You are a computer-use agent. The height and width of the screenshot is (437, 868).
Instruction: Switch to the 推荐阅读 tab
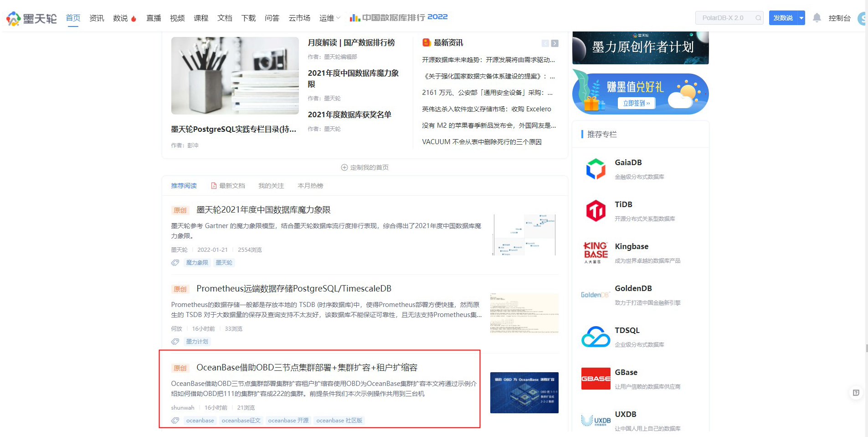pos(184,186)
